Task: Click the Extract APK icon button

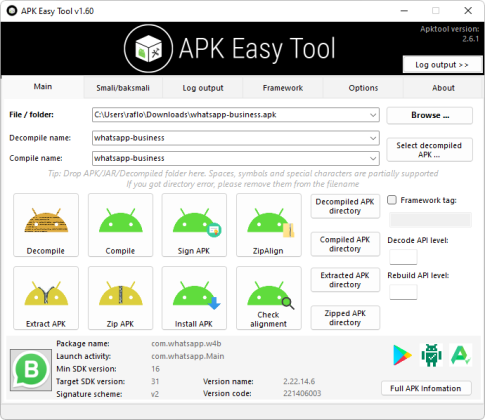Action: tap(46, 298)
